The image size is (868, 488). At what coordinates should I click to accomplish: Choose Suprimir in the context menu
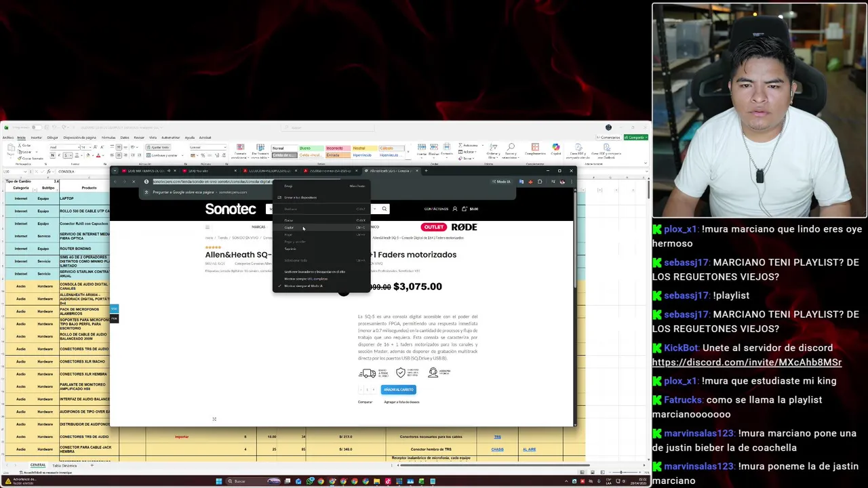coord(321,249)
